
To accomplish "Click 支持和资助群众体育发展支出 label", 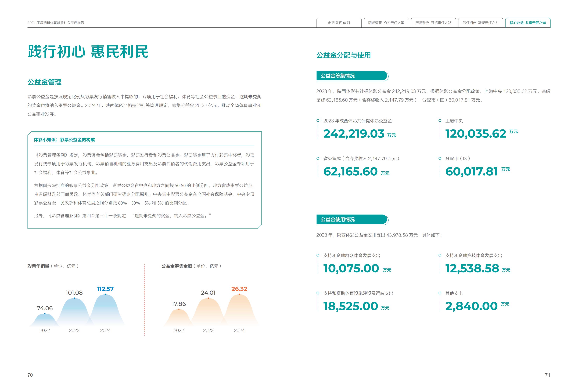I will 352,256.
